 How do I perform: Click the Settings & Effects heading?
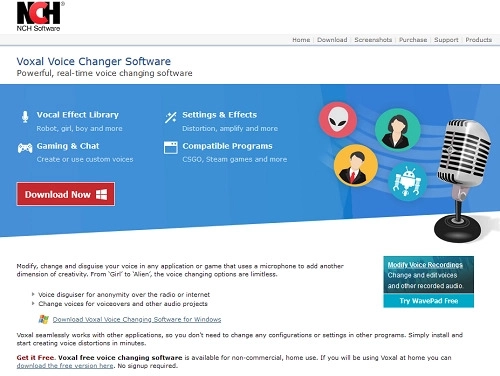pos(219,115)
